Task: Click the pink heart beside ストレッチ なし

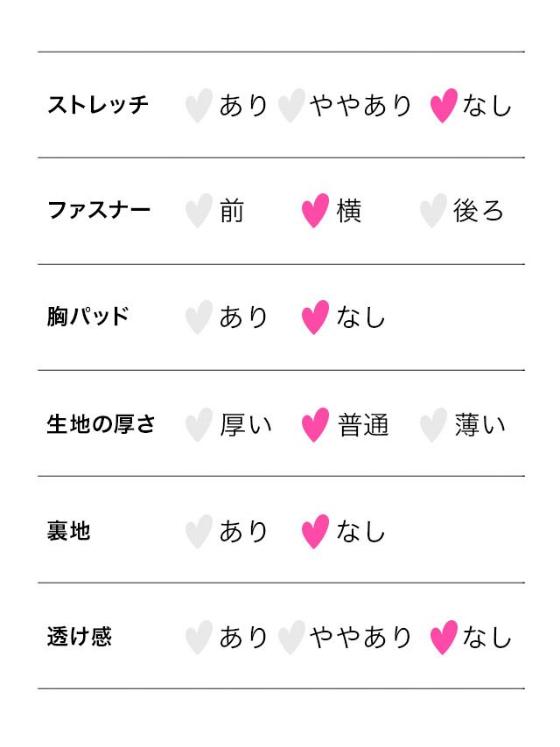Action: 444,106
